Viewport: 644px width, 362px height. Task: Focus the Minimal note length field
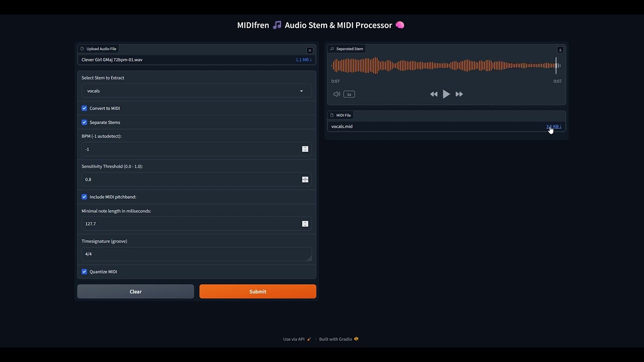point(197,224)
